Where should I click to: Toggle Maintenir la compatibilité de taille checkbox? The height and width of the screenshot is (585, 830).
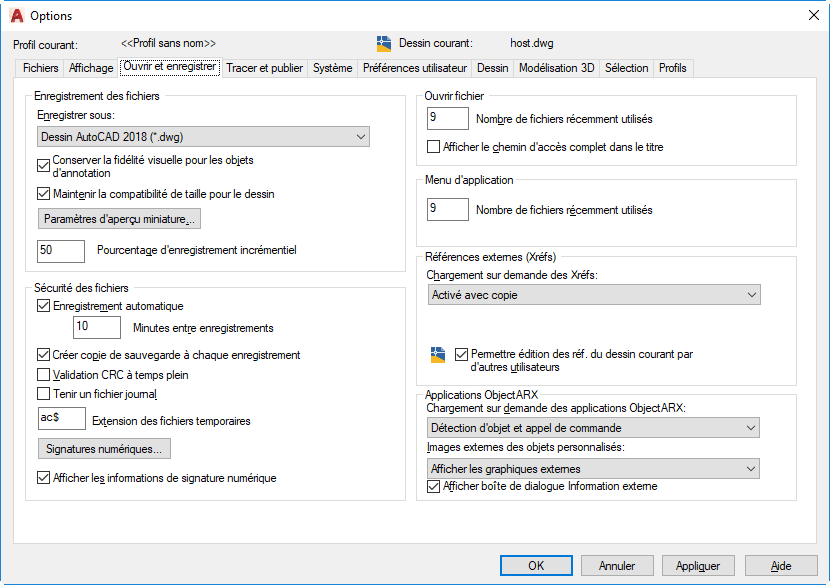pos(43,194)
